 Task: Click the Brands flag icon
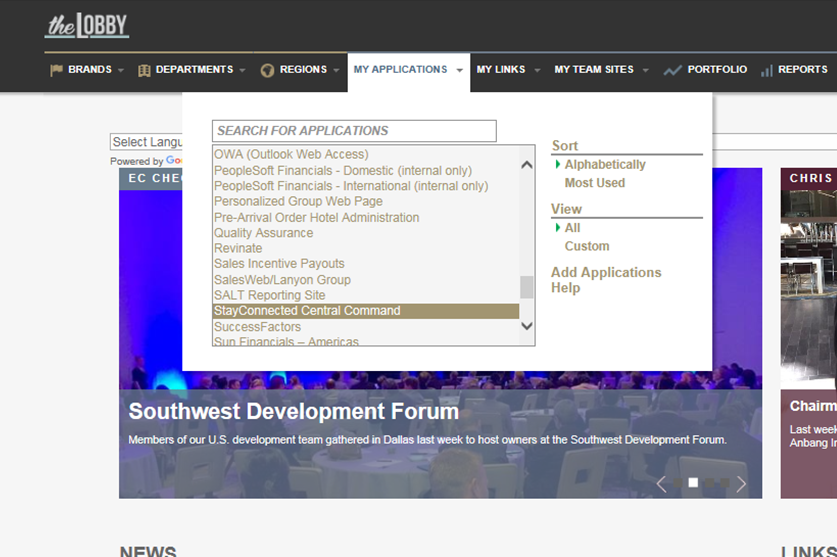click(x=56, y=70)
